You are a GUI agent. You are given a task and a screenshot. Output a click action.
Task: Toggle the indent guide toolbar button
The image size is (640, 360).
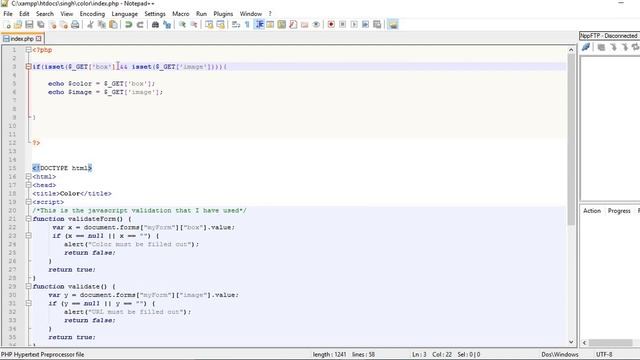(x=259, y=24)
